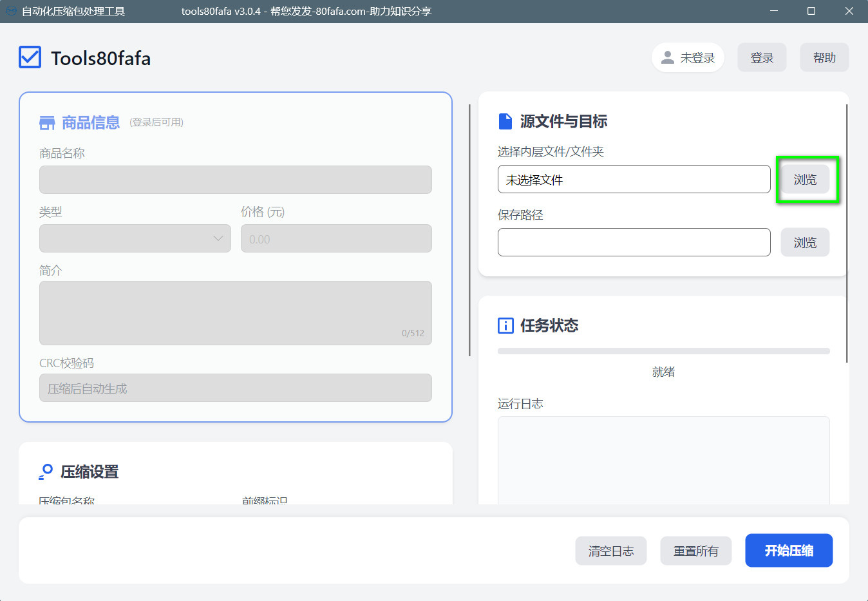Click the 商品名称 text field
The image size is (868, 601).
(x=236, y=180)
